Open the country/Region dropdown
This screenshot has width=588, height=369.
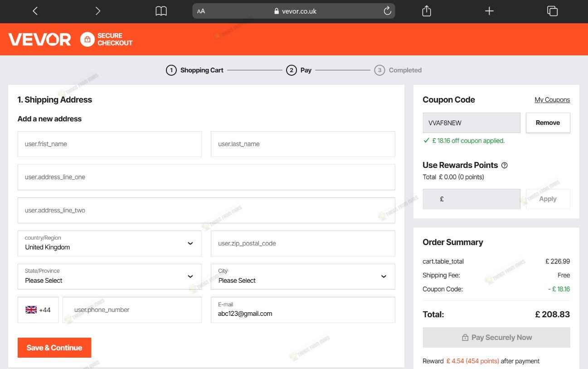(110, 243)
